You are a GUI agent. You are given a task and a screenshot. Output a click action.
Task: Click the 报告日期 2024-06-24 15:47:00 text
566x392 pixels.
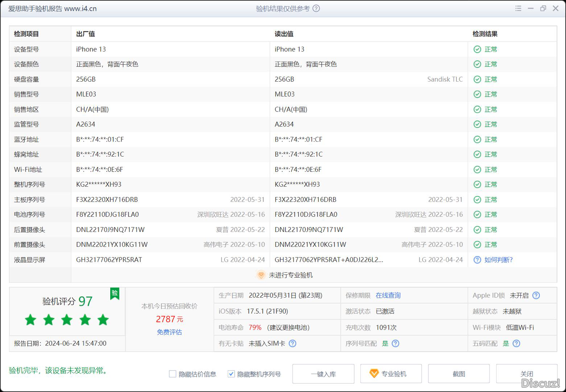pyautogui.click(x=60, y=343)
